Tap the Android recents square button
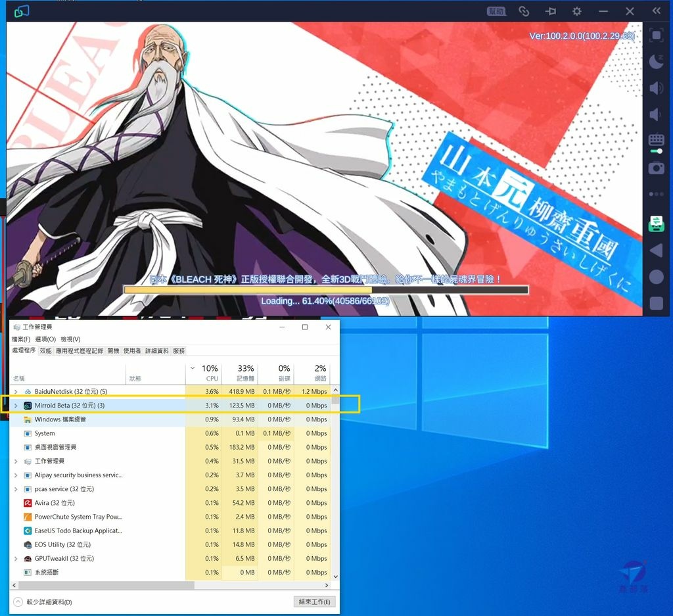Image resolution: width=673 pixels, height=616 pixels. (657, 304)
